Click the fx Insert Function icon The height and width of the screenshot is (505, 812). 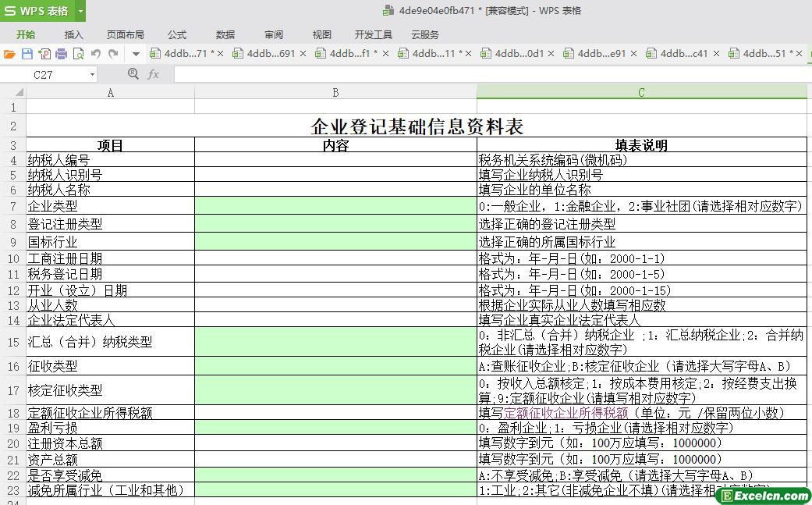click(153, 74)
